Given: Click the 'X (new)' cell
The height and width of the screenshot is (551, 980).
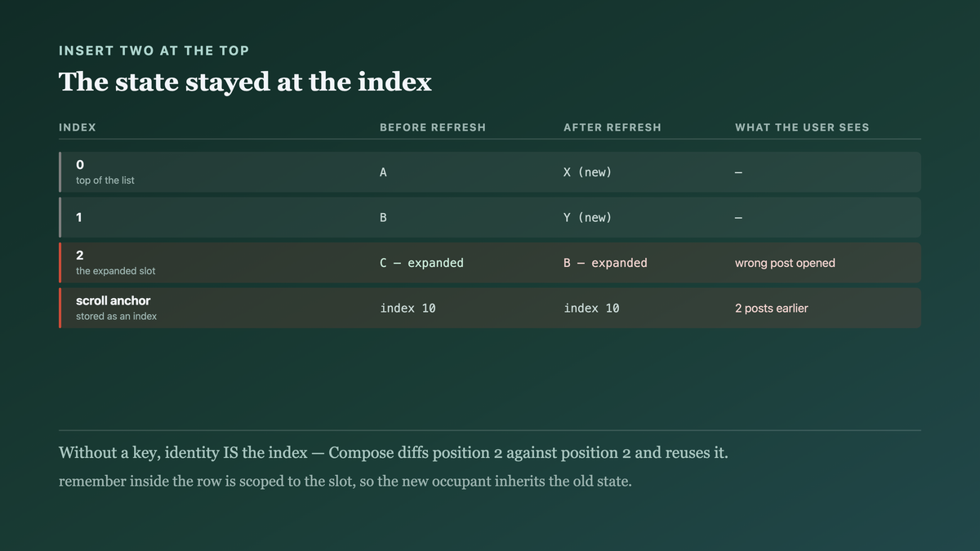Looking at the screenshot, I should click(587, 172).
